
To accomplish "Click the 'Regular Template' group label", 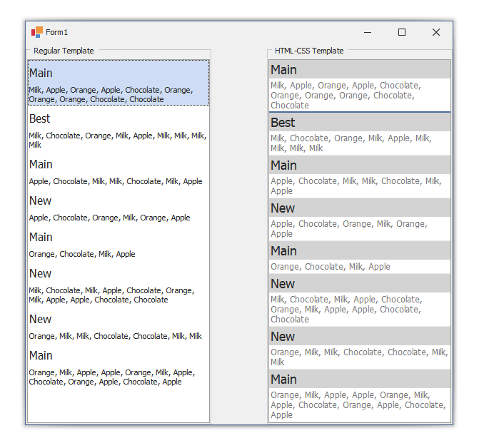I will (64, 51).
